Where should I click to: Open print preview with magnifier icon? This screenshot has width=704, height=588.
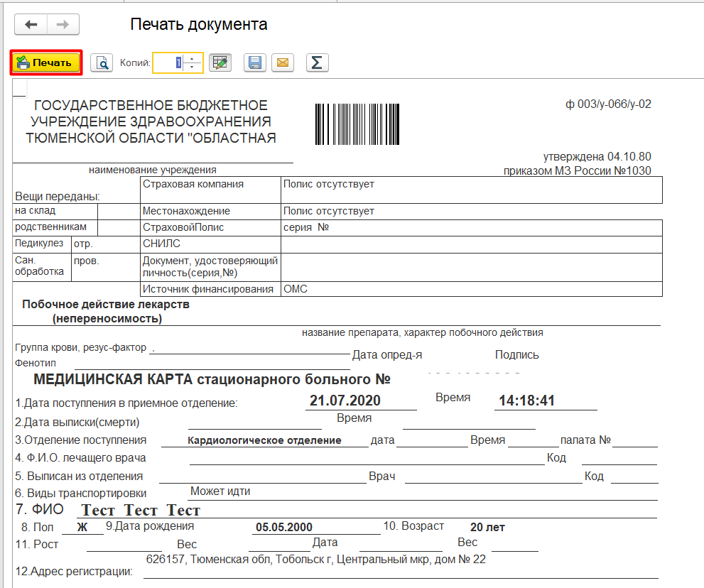[102, 62]
